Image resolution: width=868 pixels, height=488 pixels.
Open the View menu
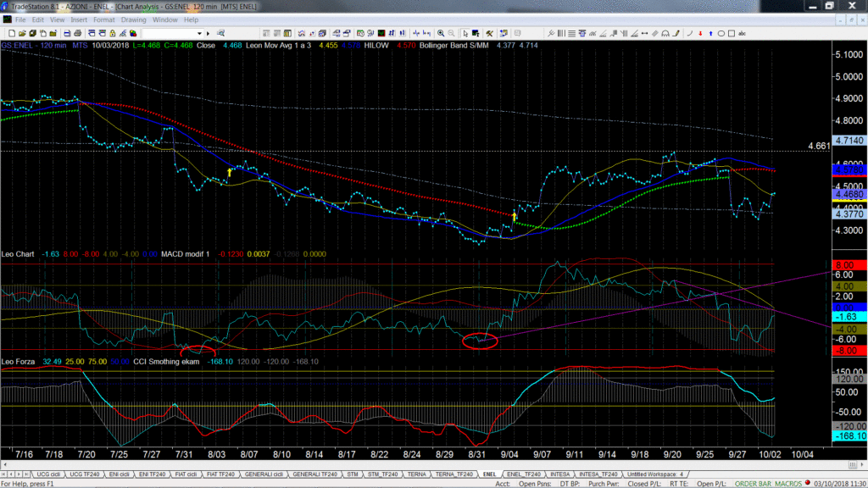pyautogui.click(x=57, y=20)
